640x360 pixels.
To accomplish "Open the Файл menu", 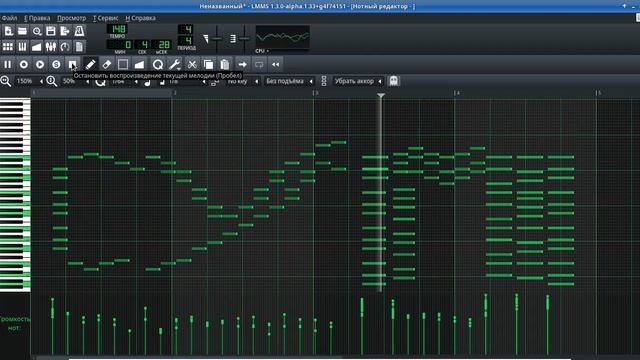I will pyautogui.click(x=9, y=18).
